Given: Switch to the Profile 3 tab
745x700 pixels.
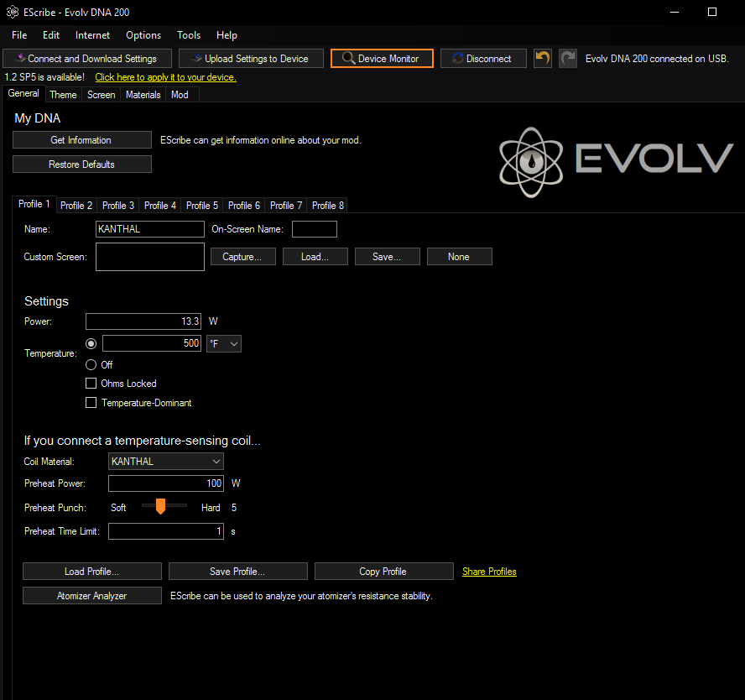Looking at the screenshot, I should point(118,206).
